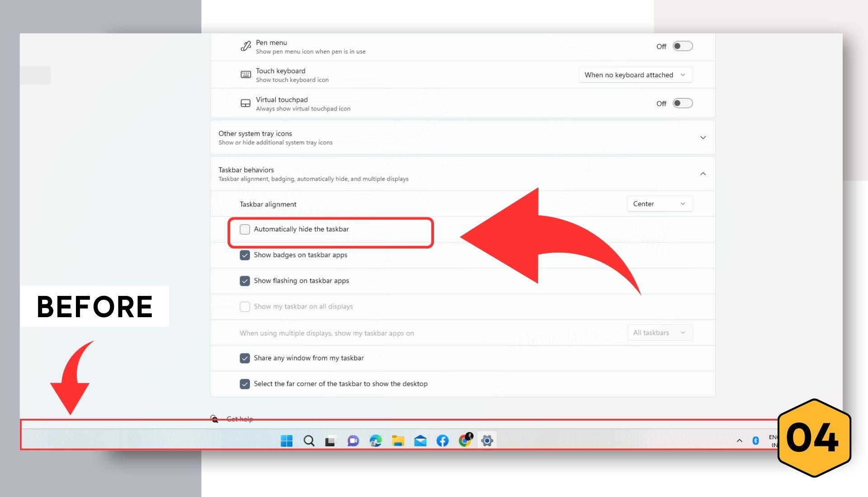Screen dimensions: 868x497
Task: Check Automatically hide the taskbar
Action: click(245, 230)
